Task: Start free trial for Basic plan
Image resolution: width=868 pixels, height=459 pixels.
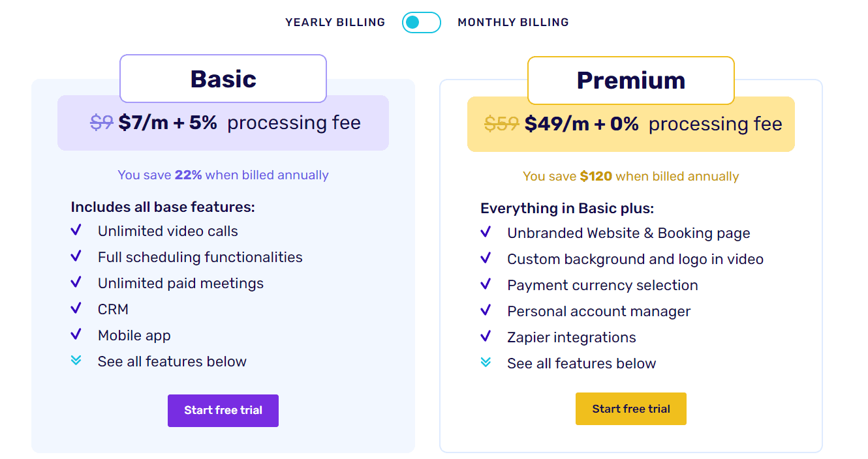Action: [223, 411]
